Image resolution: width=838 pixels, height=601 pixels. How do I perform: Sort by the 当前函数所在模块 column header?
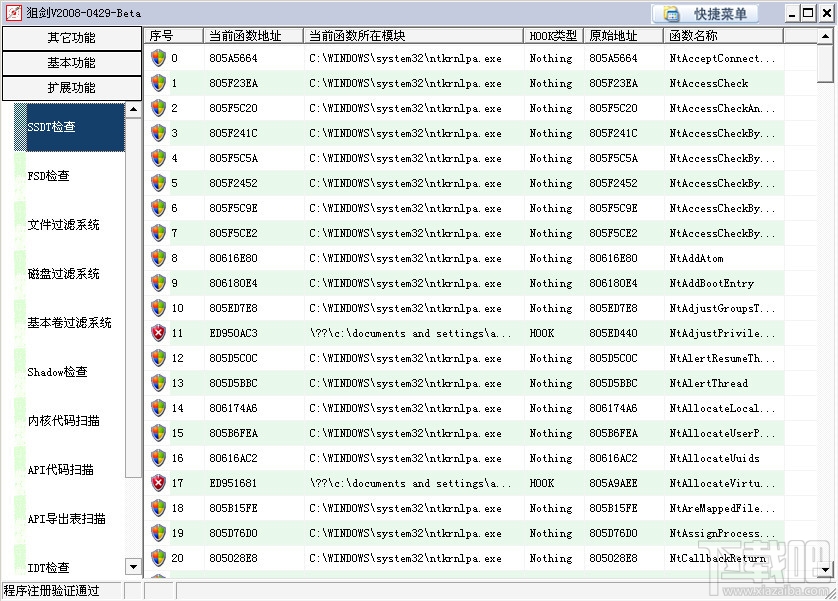(x=413, y=36)
